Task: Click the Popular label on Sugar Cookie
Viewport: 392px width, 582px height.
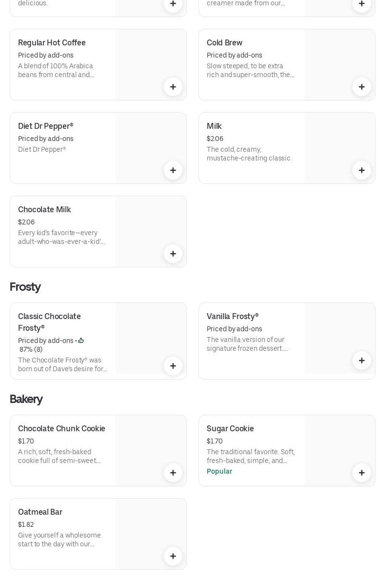Action: pyautogui.click(x=219, y=471)
